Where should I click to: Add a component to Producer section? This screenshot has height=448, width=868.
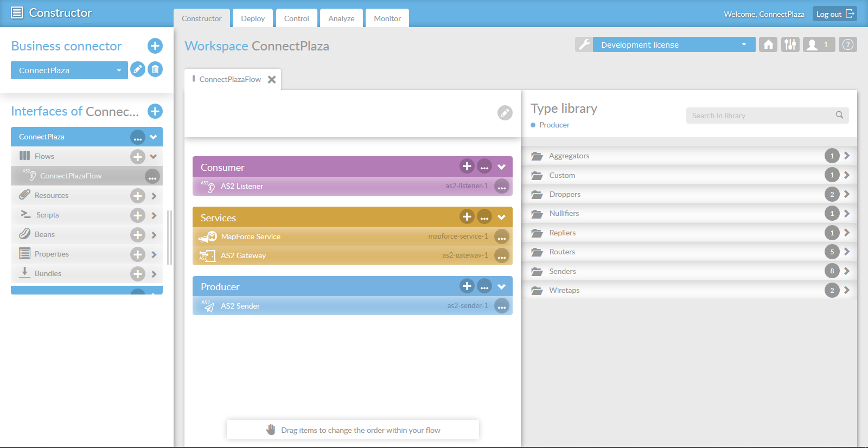pos(467,286)
